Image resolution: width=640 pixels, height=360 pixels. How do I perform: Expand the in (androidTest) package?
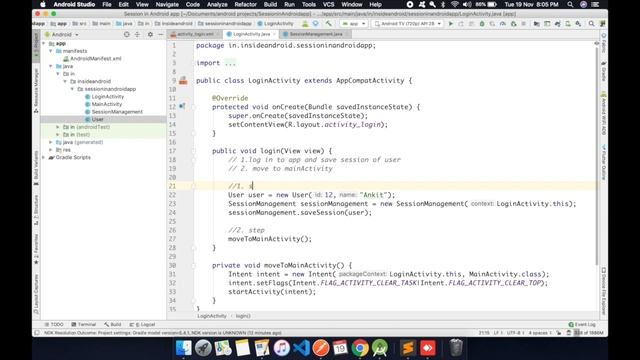(58, 127)
